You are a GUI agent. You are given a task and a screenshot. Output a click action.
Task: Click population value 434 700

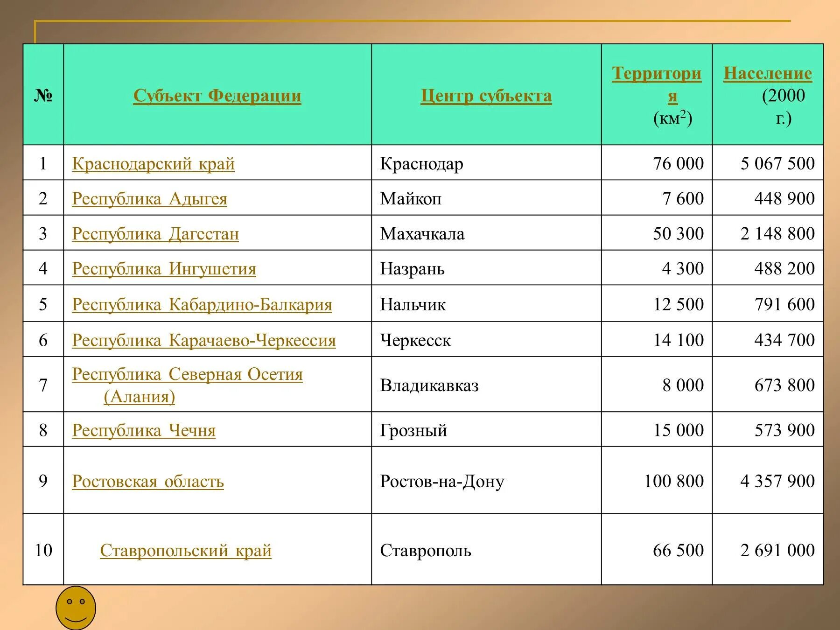(784, 340)
